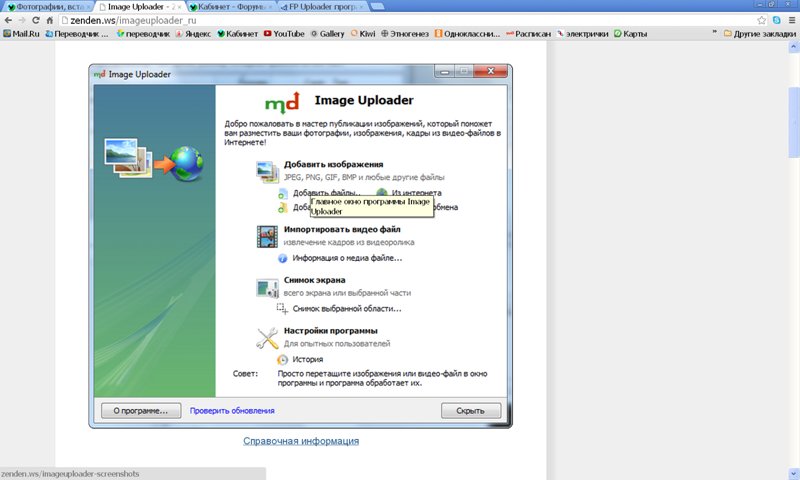Click 'Снимок экрана' heading
This screenshot has height=480, width=800.
click(x=314, y=280)
